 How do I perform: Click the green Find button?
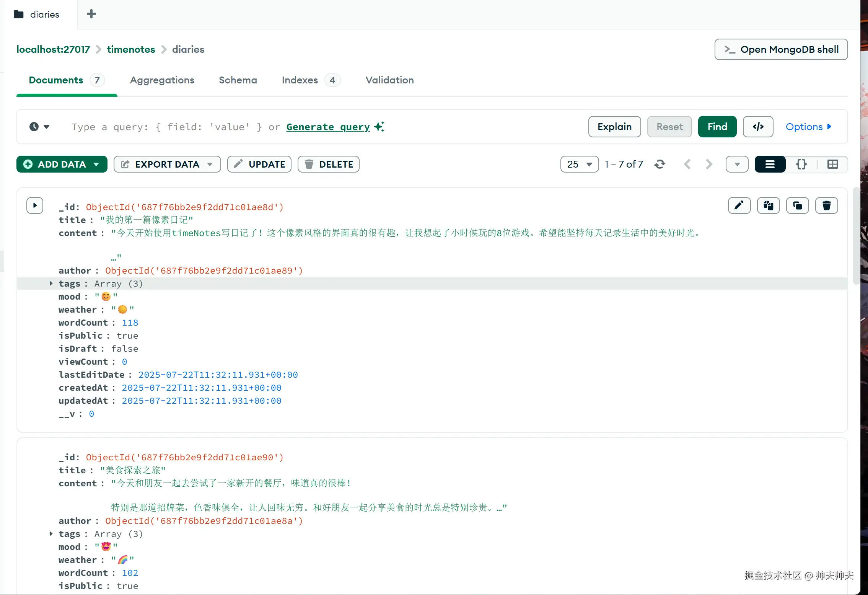click(717, 127)
